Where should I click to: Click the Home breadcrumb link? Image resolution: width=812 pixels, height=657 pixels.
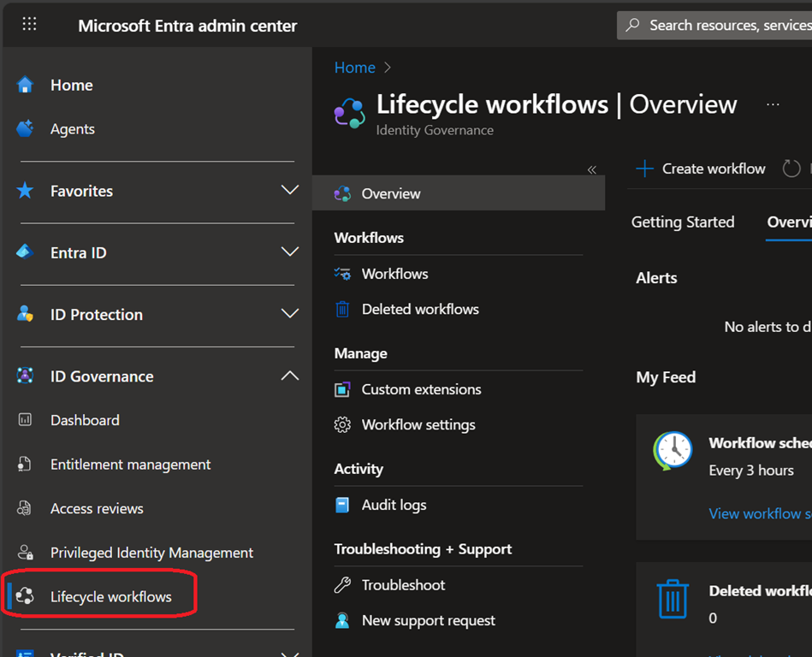354,68
